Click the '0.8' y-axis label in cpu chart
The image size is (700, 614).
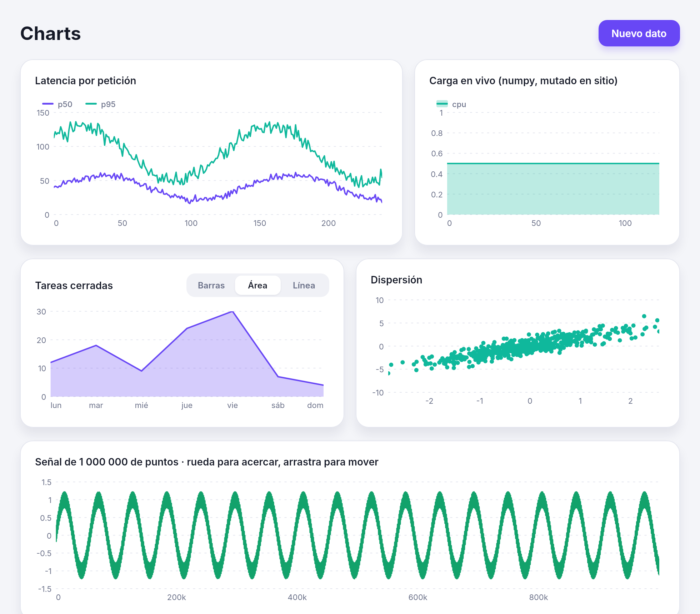(x=437, y=133)
